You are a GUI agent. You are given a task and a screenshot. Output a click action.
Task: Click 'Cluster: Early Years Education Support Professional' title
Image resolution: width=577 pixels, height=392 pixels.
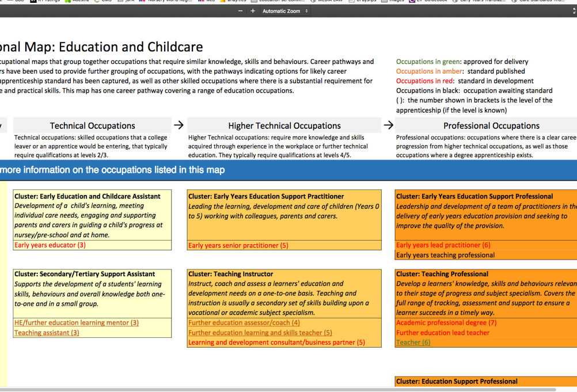tap(474, 196)
